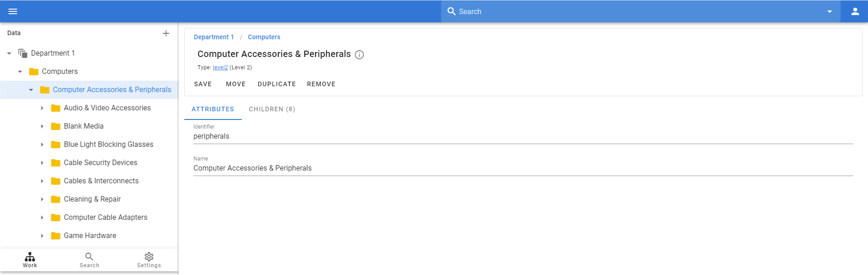Select the Attributes tab
The width and height of the screenshot is (868, 275).
(213, 109)
